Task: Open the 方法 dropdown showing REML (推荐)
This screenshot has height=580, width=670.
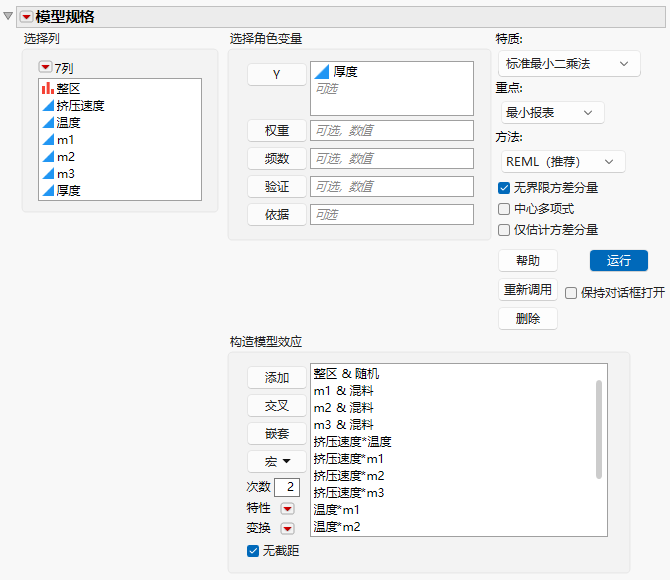Action: pyautogui.click(x=563, y=162)
